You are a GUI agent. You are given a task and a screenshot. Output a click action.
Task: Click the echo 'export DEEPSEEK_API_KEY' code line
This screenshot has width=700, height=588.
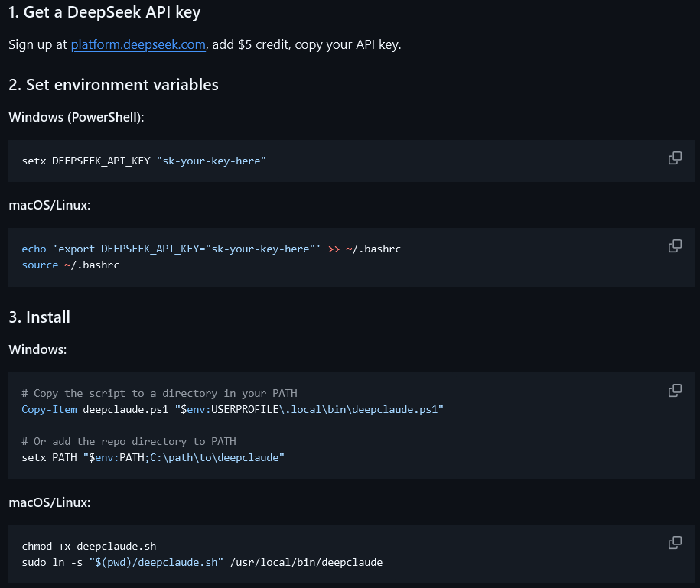pyautogui.click(x=211, y=249)
